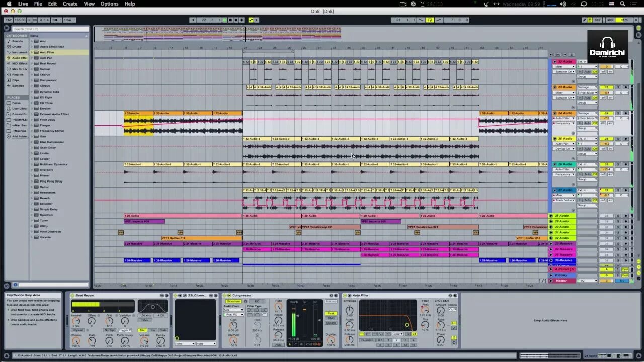
Task: Expand the Auto Filter device folder
Action: pos(32,52)
